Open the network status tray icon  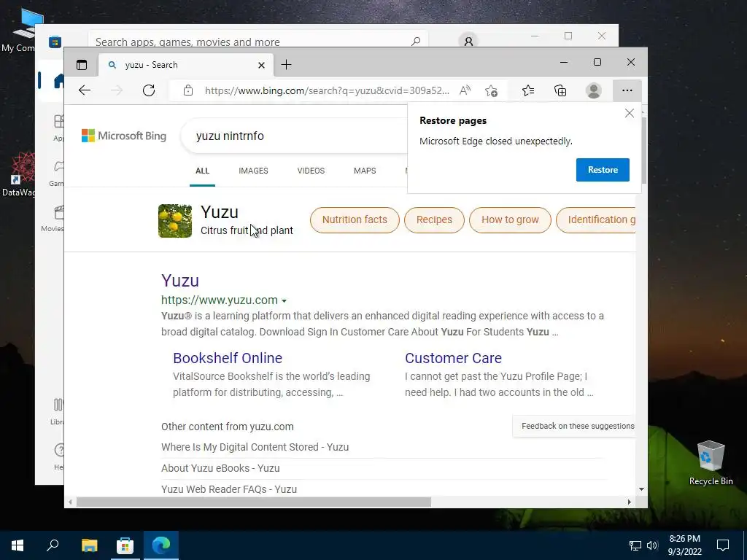point(635,545)
